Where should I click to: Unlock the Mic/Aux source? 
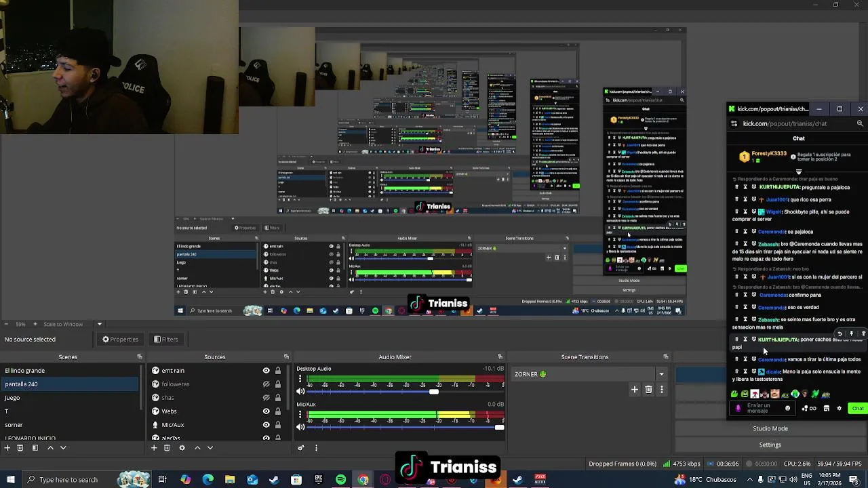click(277, 425)
